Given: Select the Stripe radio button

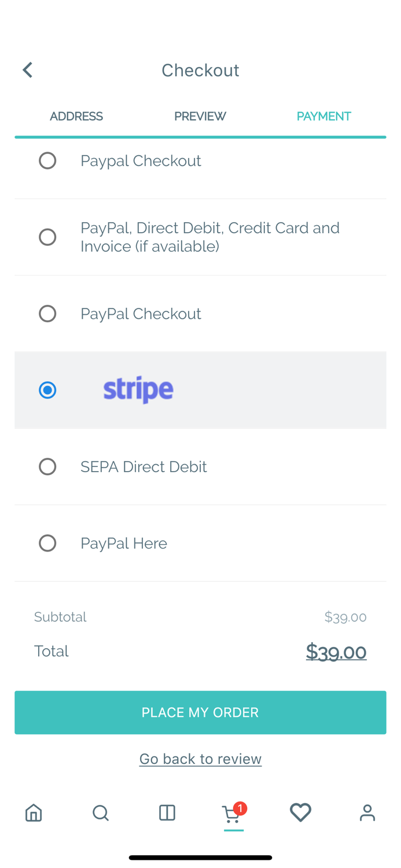Looking at the screenshot, I should (47, 390).
